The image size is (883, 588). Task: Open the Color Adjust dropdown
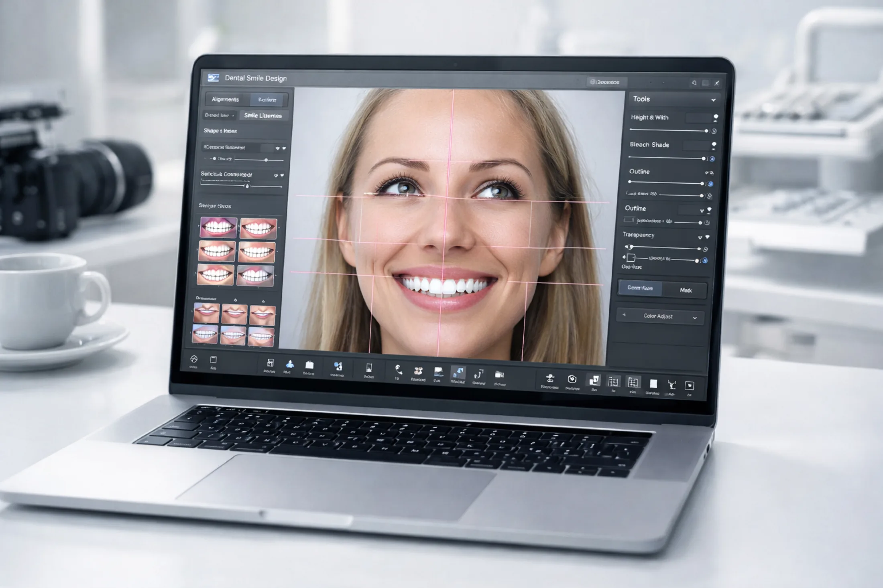(x=660, y=316)
